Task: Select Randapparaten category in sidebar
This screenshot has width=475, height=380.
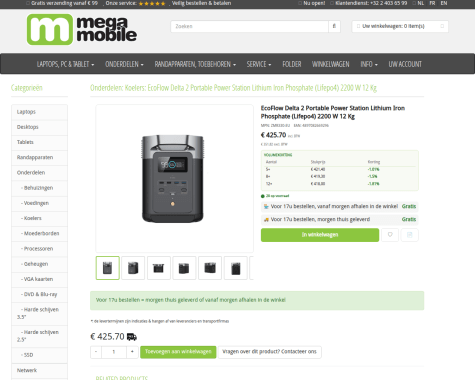Action: pos(39,157)
